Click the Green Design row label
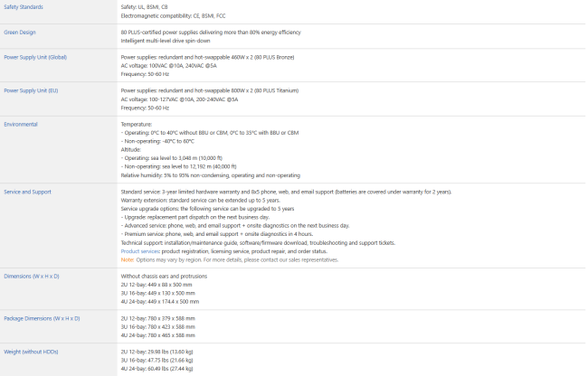Screen dimensions: 588x376 [x=20, y=33]
